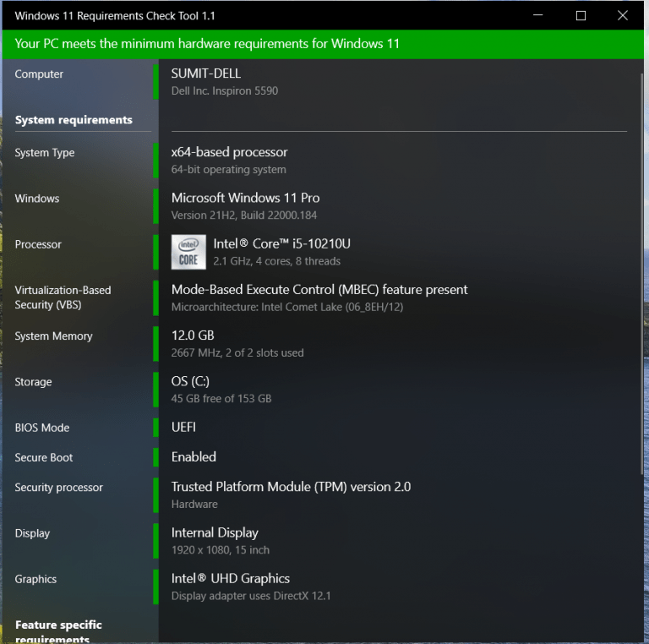Viewport: 649px width, 644px height.
Task: Click 'Intel UHD Graphics' value
Action: click(231, 579)
